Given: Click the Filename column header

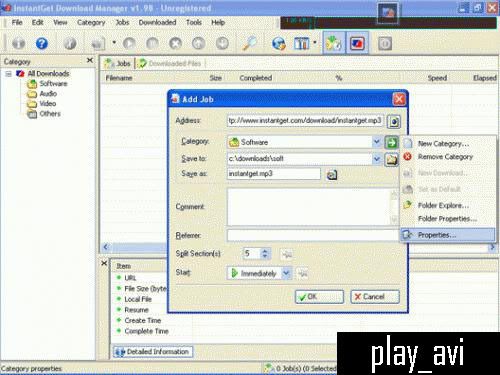Looking at the screenshot, I should (x=119, y=78).
